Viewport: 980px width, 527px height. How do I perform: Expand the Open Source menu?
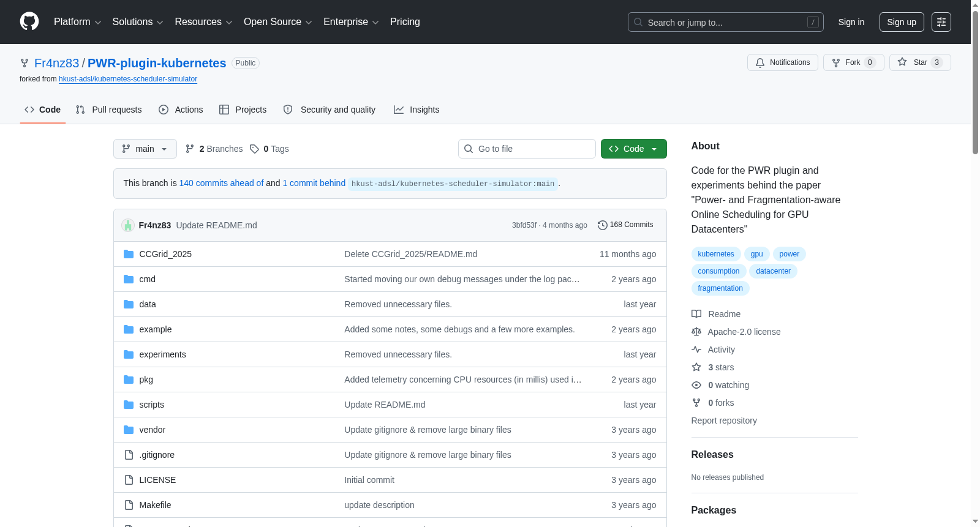click(278, 22)
